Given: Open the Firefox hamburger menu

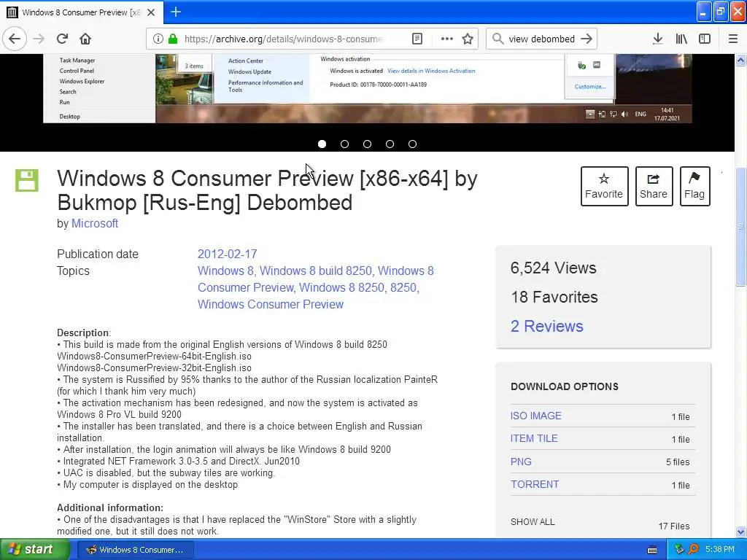Looking at the screenshot, I should (732, 39).
